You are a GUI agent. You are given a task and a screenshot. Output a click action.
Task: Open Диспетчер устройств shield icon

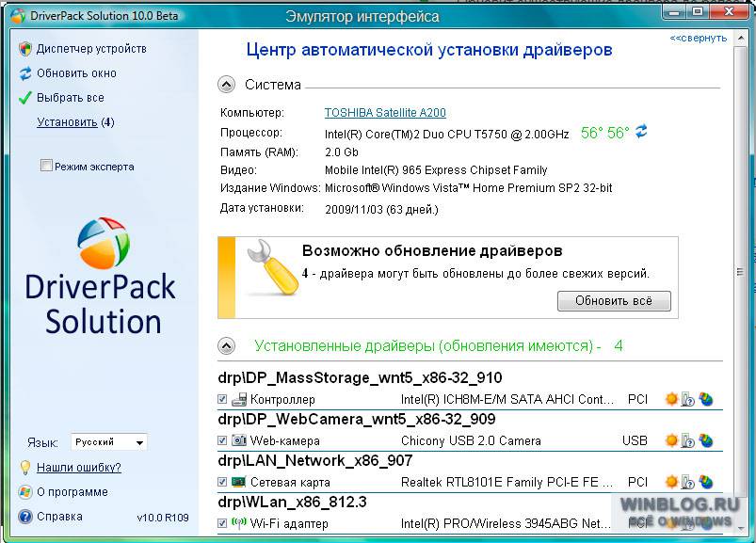[25, 49]
